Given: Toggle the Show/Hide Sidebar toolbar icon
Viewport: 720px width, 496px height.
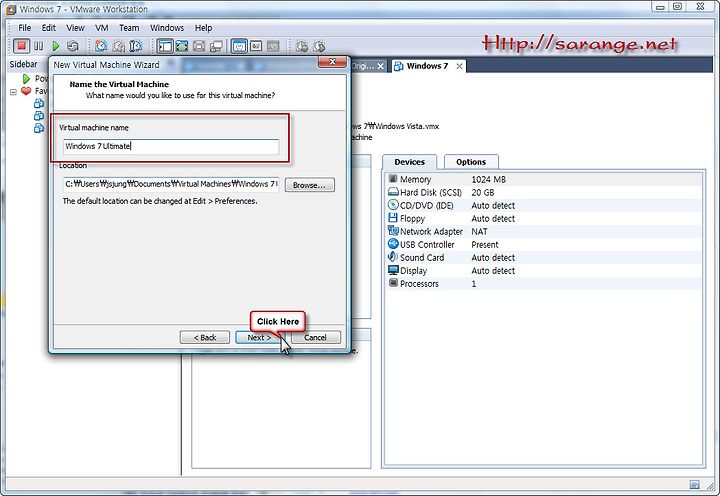Looking at the screenshot, I should coord(165,46).
